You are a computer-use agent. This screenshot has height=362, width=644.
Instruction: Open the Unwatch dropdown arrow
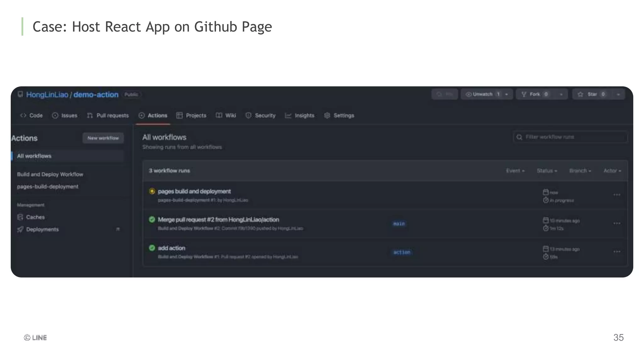click(x=507, y=94)
